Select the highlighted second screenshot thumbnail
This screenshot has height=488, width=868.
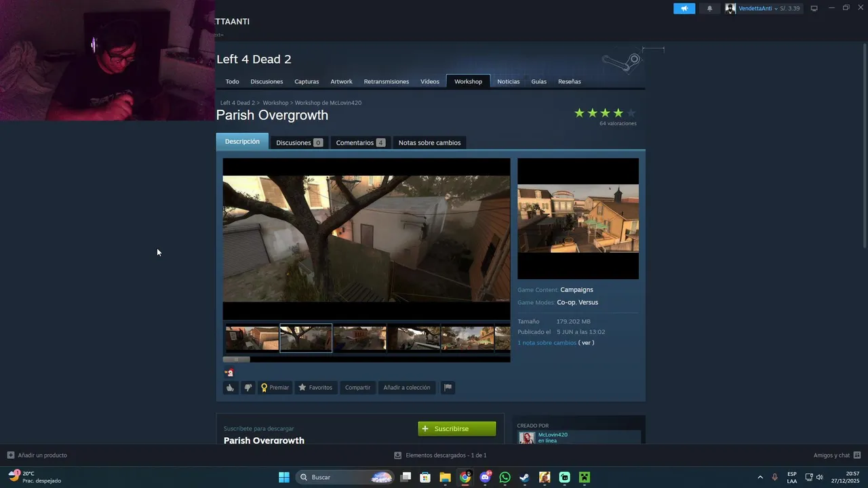point(306,338)
